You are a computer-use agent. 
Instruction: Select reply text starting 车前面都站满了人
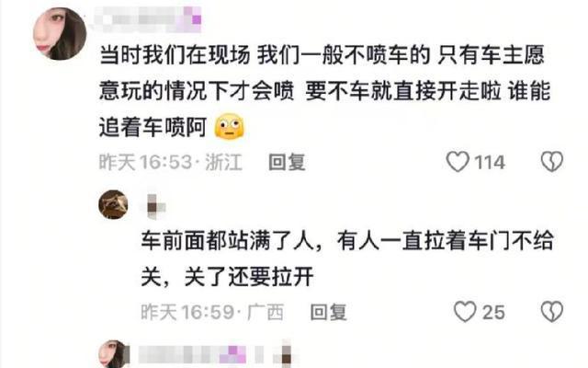tap(347, 259)
